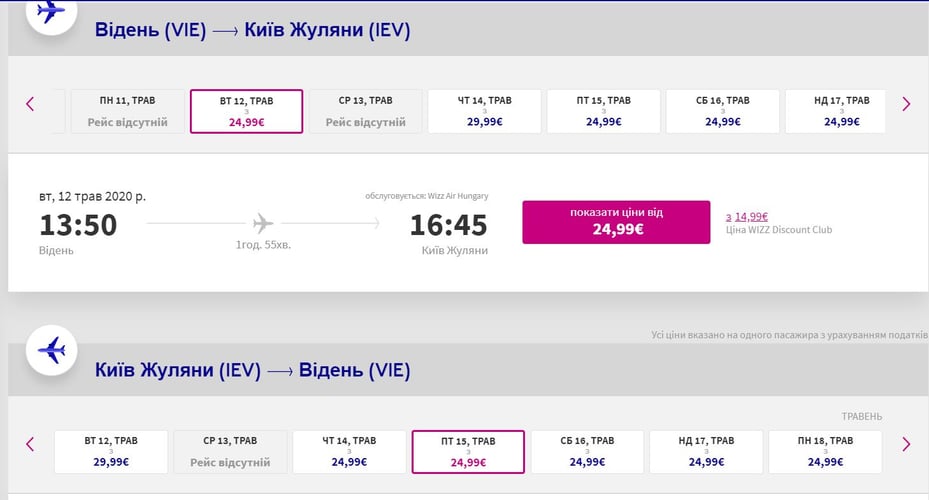The image size is (929, 500).
Task: Click the outbound flight plane logo icon
Action: (51, 12)
